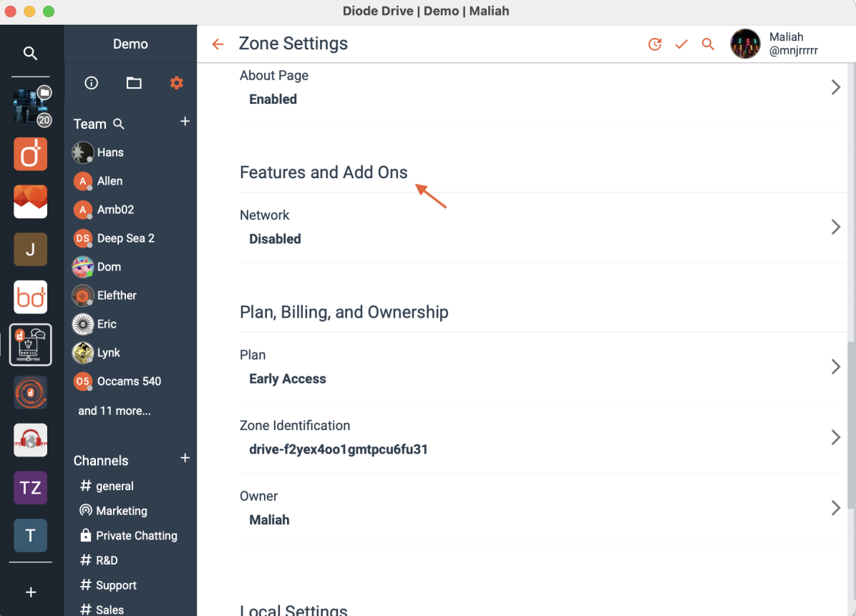Click the orange checkmark icon in header

681,44
